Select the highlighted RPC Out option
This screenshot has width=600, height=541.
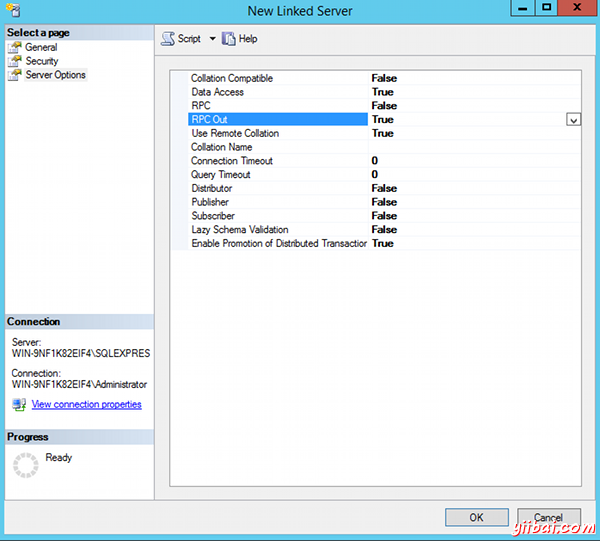point(278,119)
